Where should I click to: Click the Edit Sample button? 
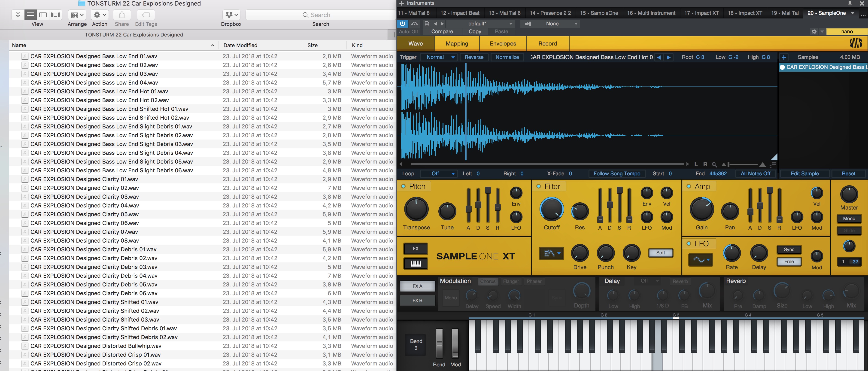point(804,173)
